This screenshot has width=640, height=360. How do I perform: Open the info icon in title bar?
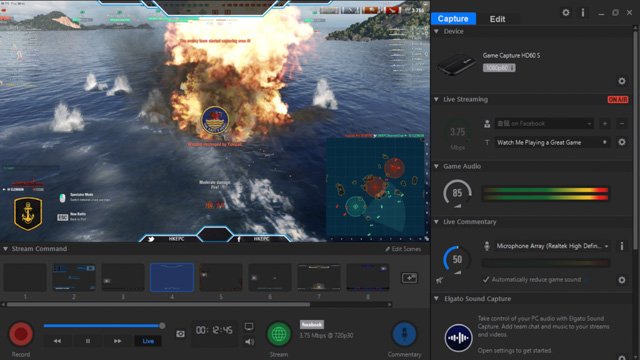(583, 13)
